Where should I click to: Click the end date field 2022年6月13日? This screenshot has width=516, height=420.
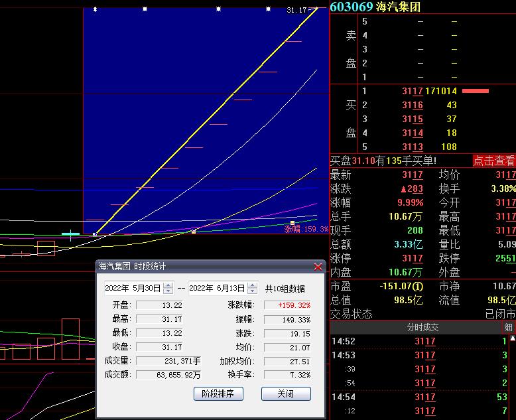click(217, 289)
